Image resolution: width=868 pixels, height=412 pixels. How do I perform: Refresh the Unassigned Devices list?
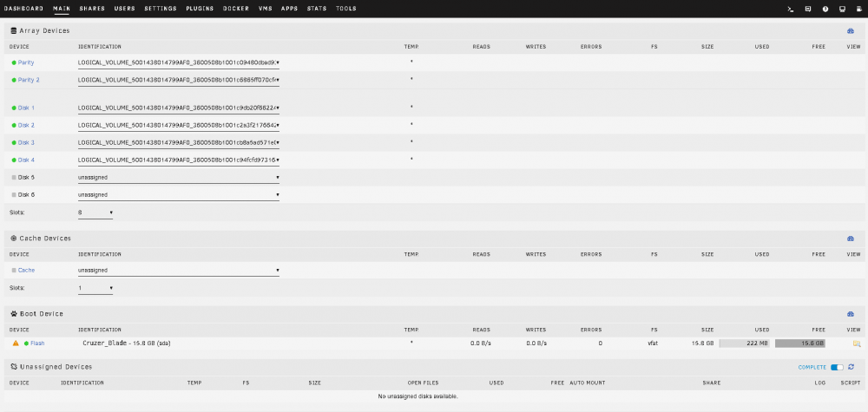852,367
